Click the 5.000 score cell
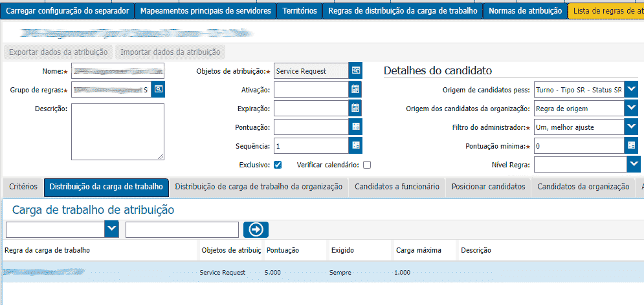 pyautogui.click(x=273, y=272)
